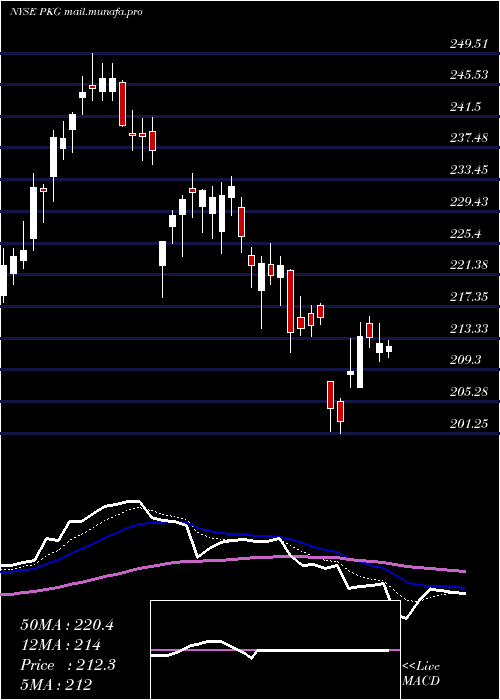Click the 5MA : 212 readout
This screenshot has height=700, width=500.
point(56,684)
